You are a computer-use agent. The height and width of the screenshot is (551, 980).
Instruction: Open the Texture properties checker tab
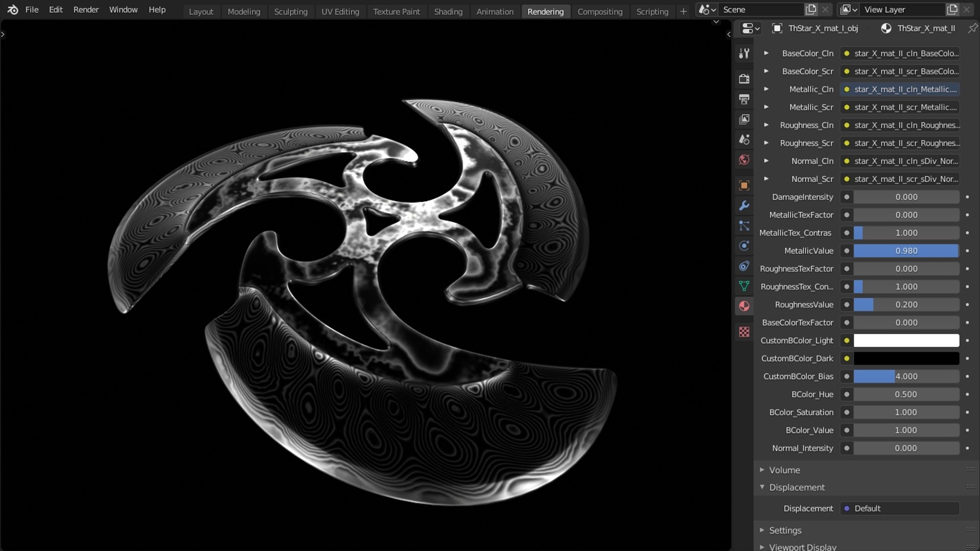tap(744, 332)
